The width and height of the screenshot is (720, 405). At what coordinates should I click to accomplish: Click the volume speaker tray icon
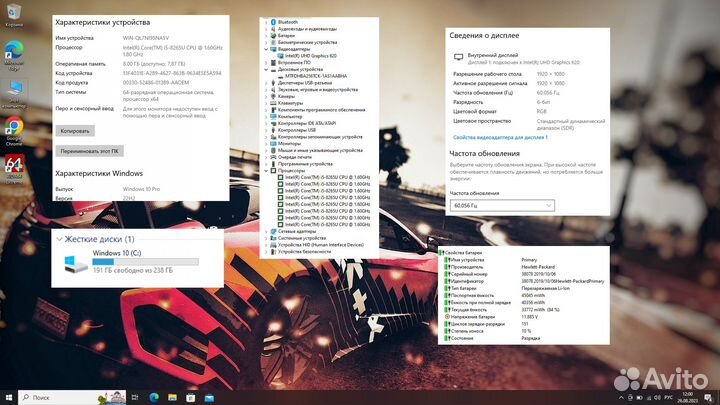pos(657,398)
